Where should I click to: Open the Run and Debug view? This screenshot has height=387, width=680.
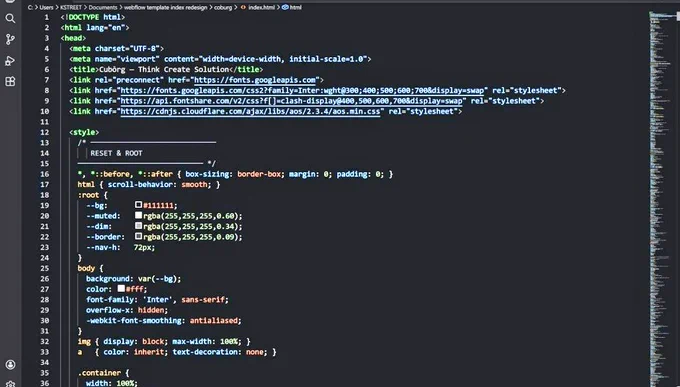[x=10, y=61]
